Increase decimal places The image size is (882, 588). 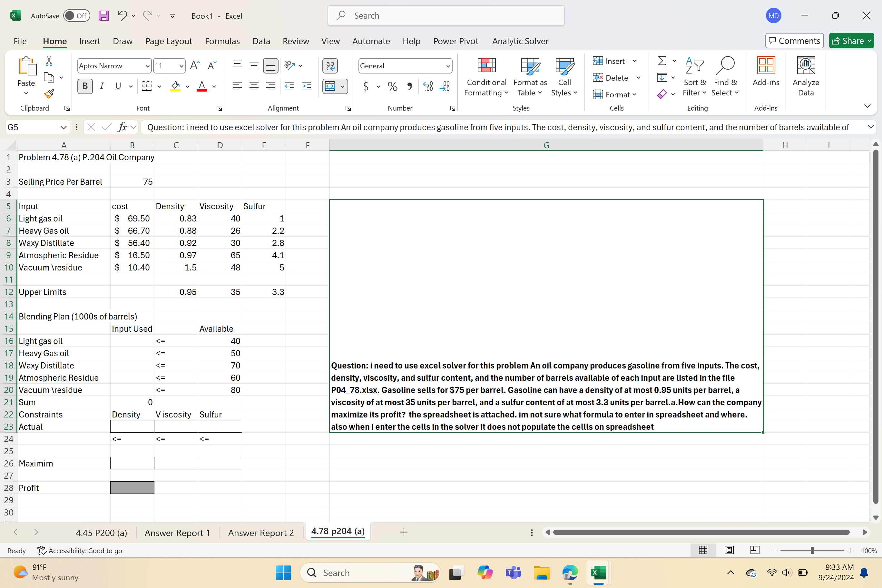click(428, 86)
